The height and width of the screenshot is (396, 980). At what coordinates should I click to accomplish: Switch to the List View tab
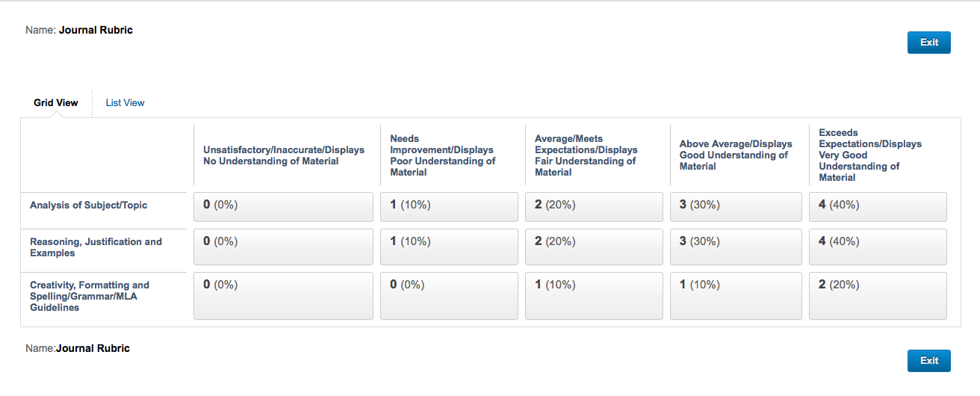(125, 103)
